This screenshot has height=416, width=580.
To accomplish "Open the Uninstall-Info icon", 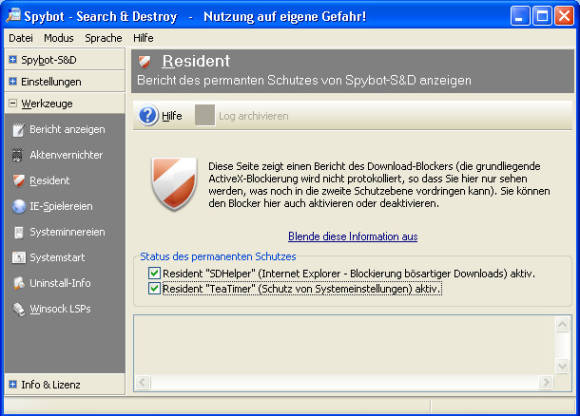I will point(18,283).
